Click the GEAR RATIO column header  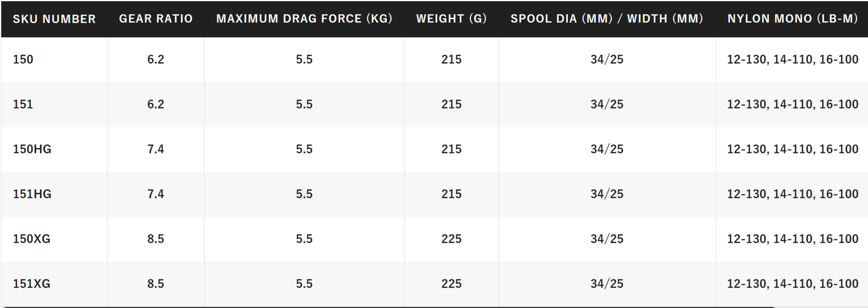click(156, 19)
